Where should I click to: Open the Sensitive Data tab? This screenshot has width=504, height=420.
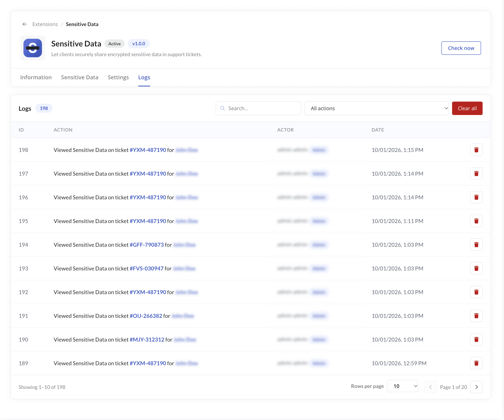(x=80, y=78)
